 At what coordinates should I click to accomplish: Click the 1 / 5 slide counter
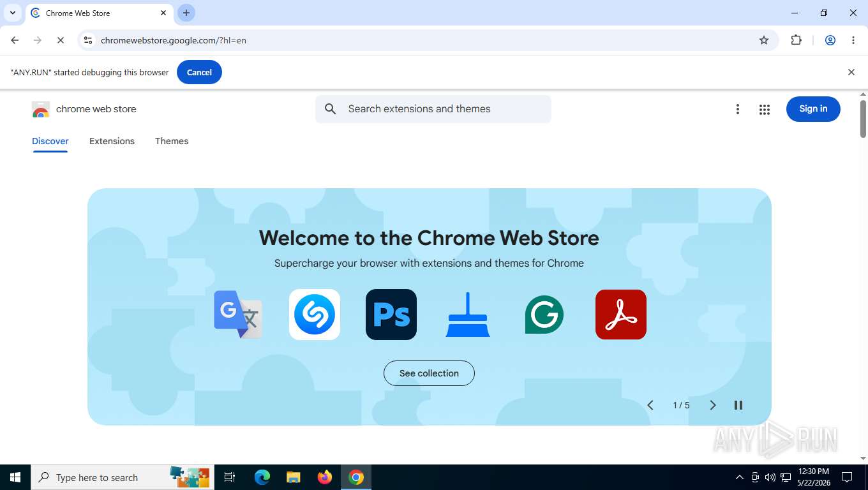(x=681, y=405)
